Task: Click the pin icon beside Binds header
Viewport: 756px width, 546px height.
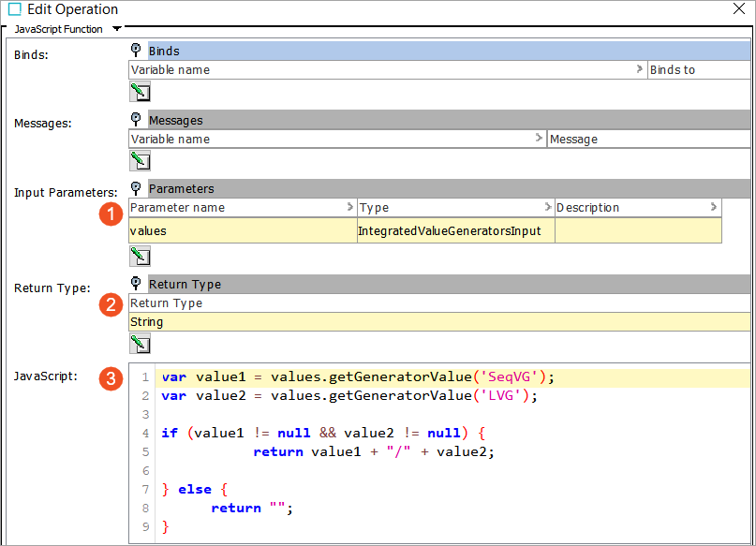Action: [x=137, y=51]
